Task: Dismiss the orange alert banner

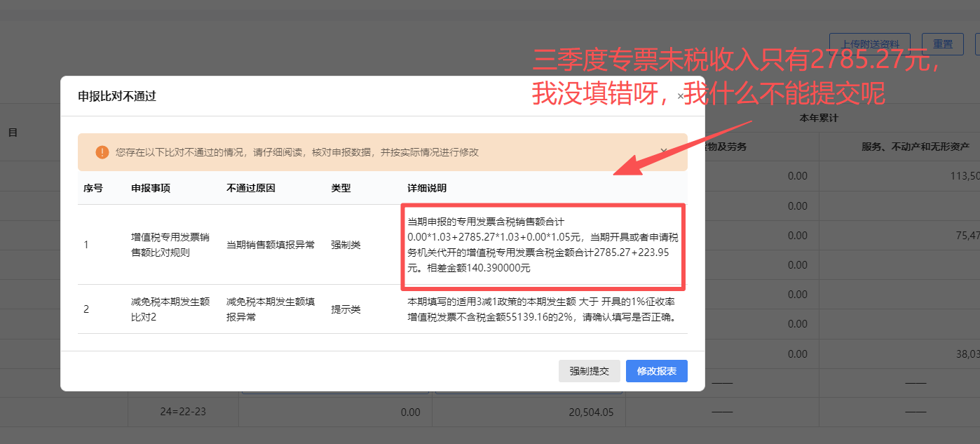Action: point(665,151)
